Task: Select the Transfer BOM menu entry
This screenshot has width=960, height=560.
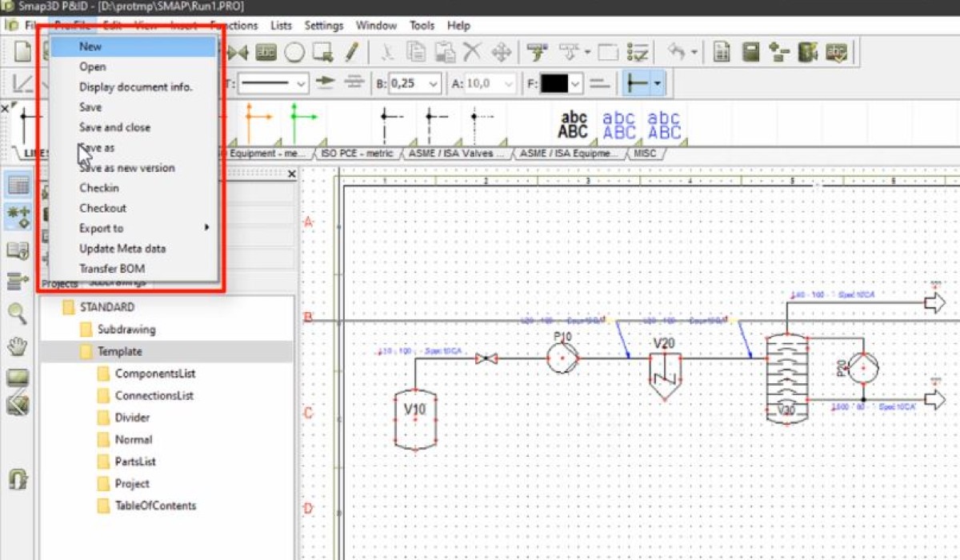Action: click(112, 269)
